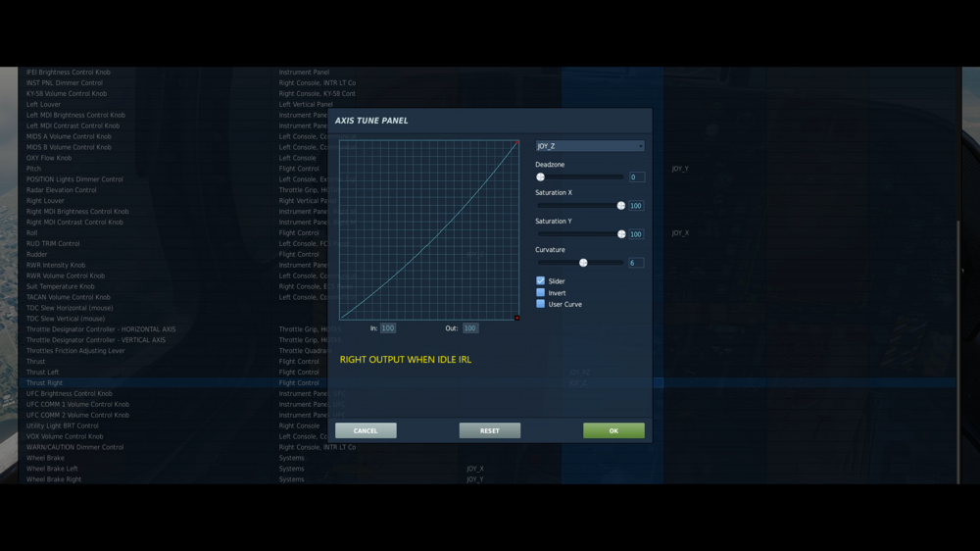Click the Curvature value field
The height and width of the screenshot is (551, 980).
[x=636, y=263]
